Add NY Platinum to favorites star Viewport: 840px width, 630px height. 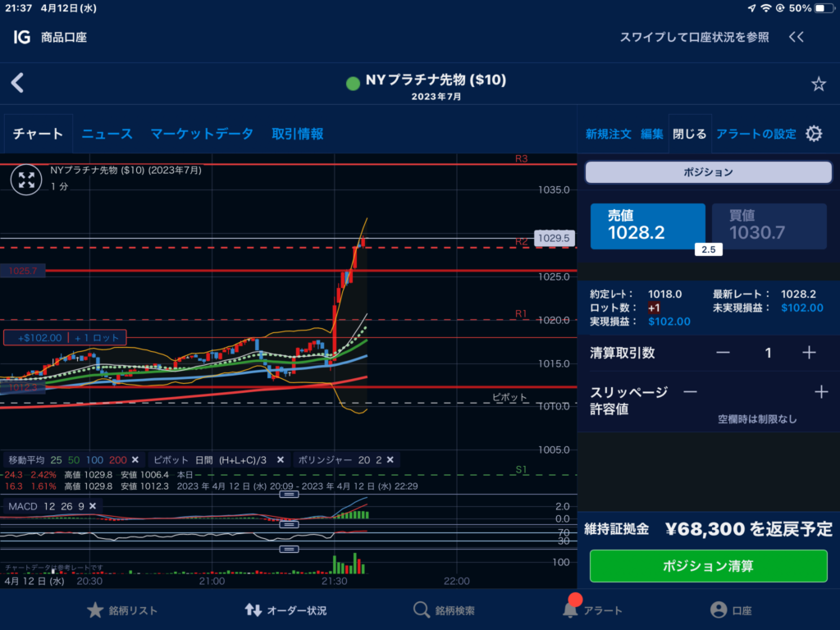tap(818, 84)
